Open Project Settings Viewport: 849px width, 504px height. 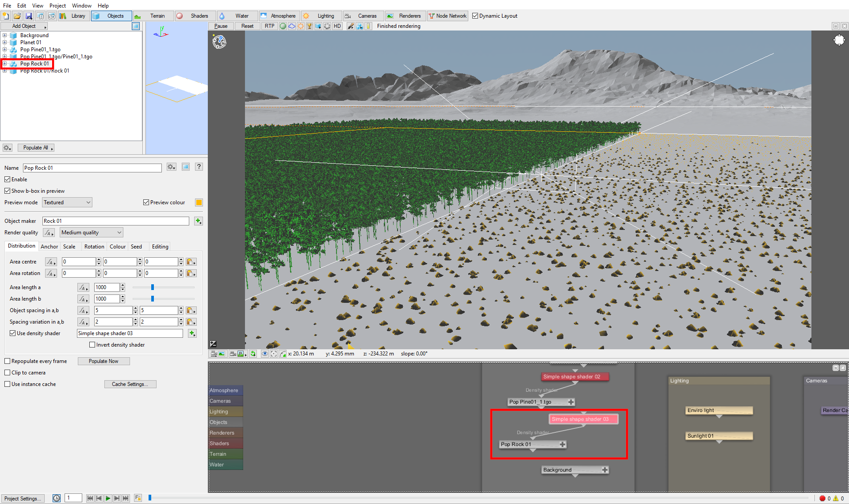23,498
